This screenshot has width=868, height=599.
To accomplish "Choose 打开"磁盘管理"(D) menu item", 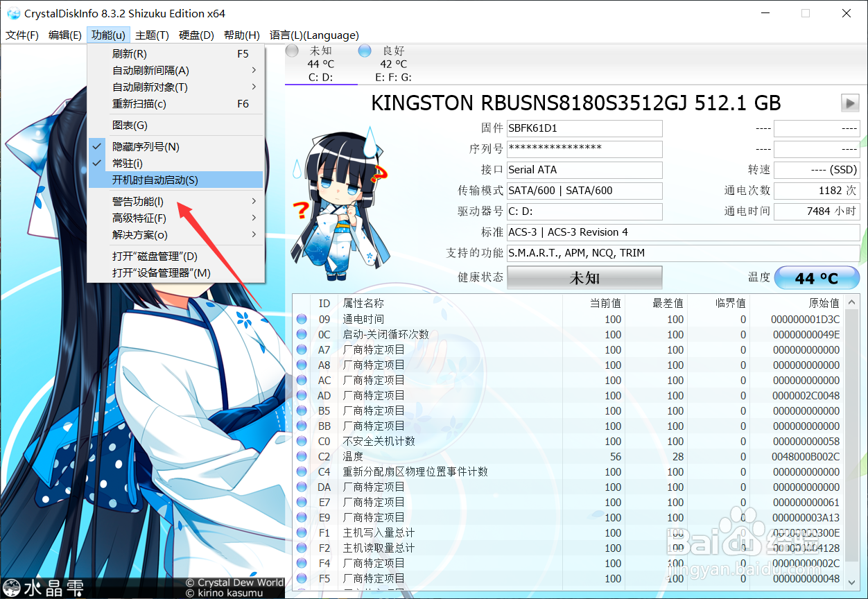I will 176,257.
